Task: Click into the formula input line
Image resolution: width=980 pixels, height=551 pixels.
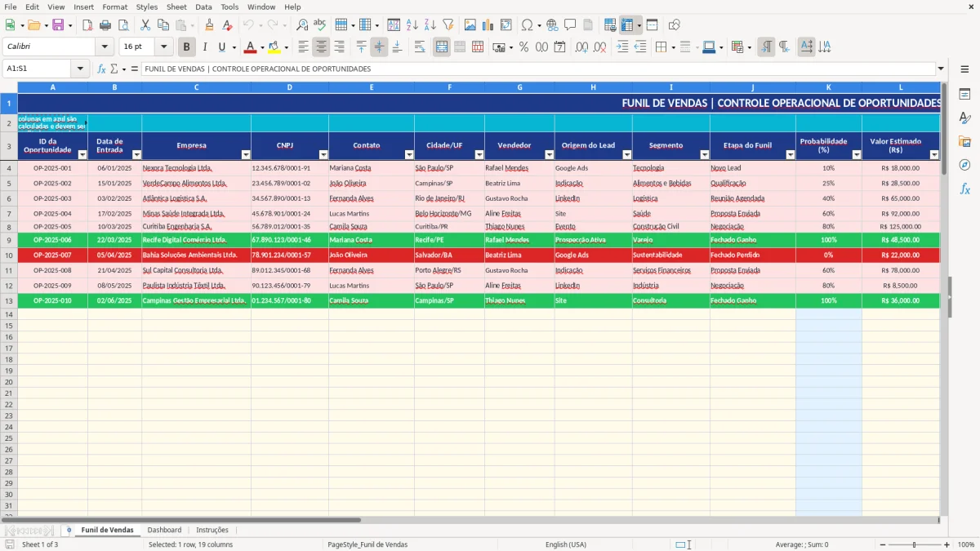Action: coord(537,69)
